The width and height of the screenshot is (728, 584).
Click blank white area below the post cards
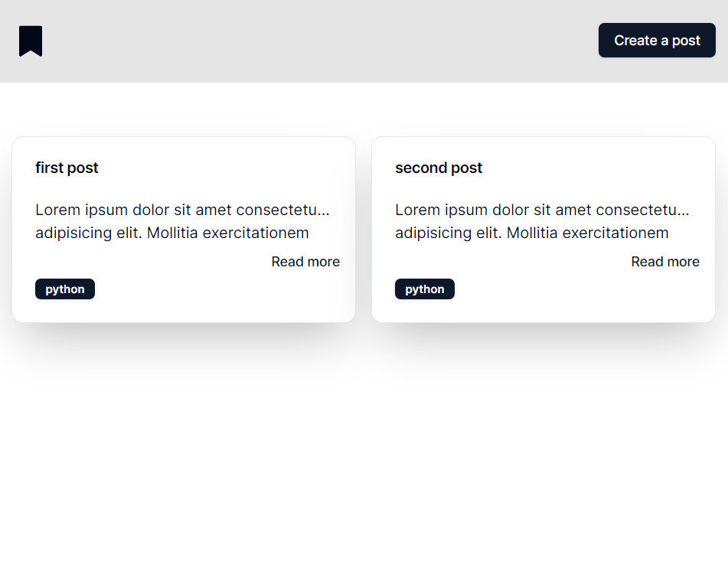click(364, 465)
